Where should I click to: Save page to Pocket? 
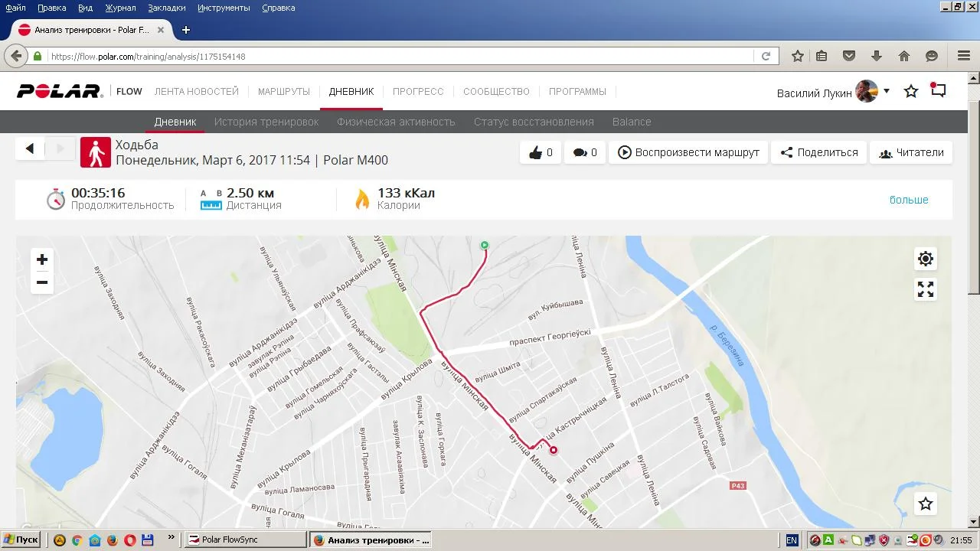(x=849, y=56)
